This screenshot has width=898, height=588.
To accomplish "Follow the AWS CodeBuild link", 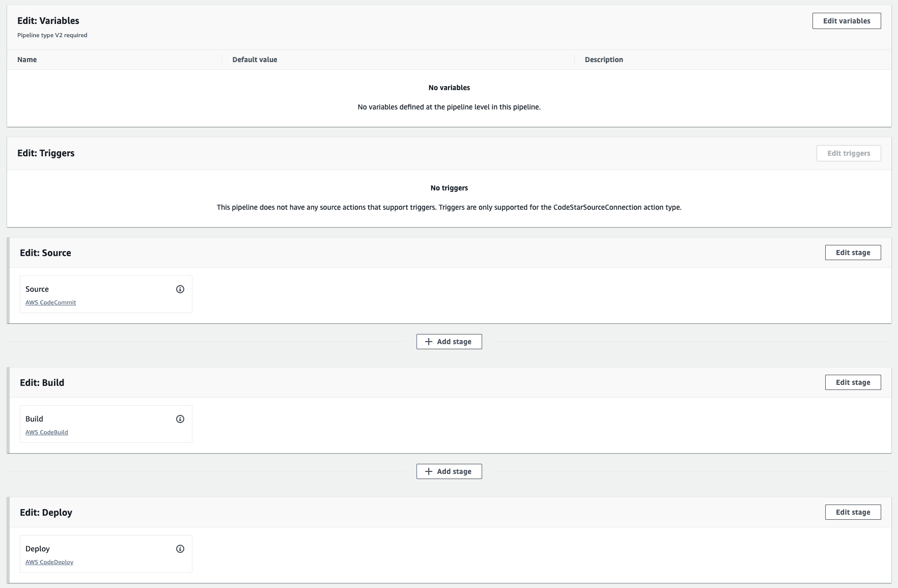I will [x=46, y=432].
